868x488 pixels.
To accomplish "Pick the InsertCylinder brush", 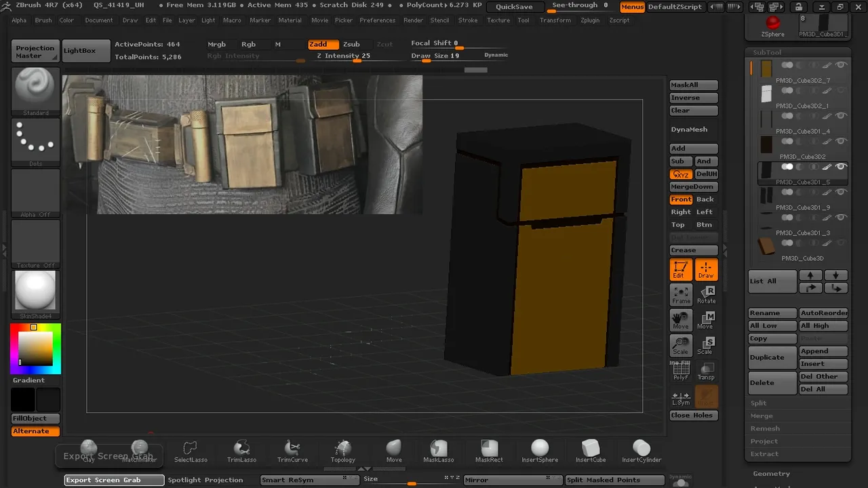I will pyautogui.click(x=642, y=451).
